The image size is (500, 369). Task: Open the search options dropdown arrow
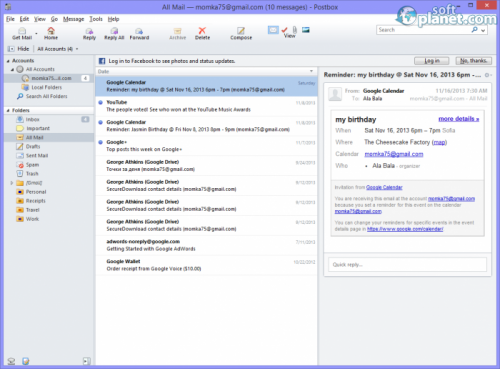[483, 30]
